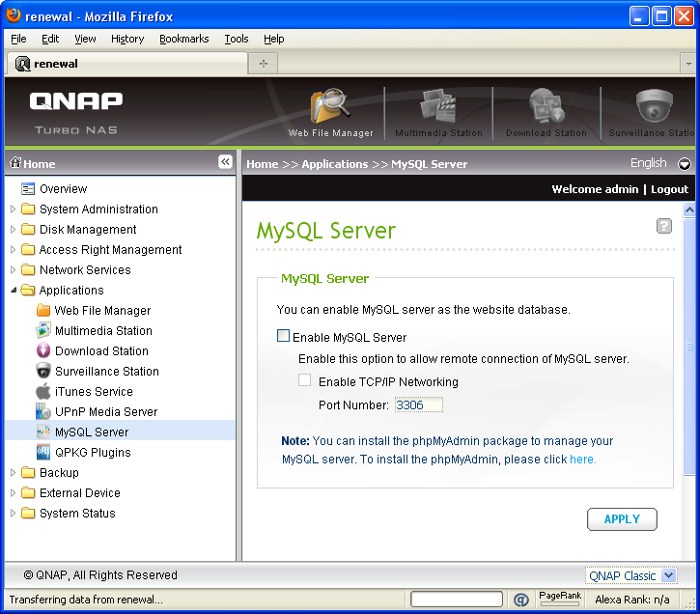Click the MySQL Server tree icon

(43, 432)
